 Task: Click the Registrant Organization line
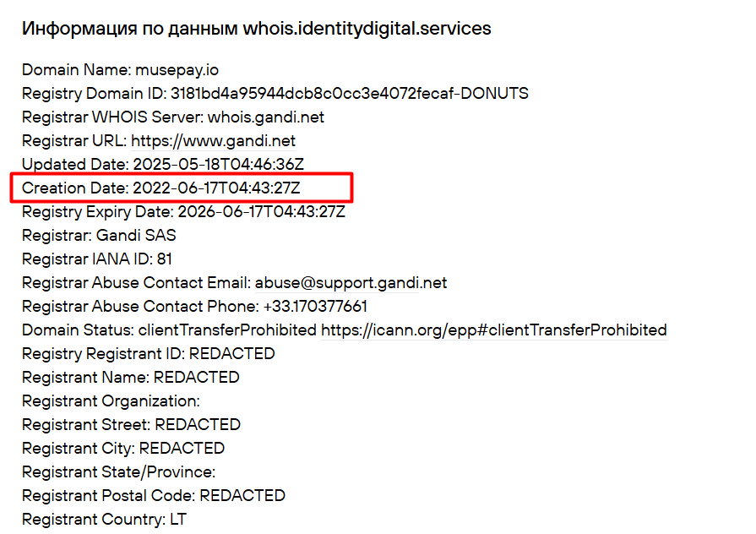point(111,401)
